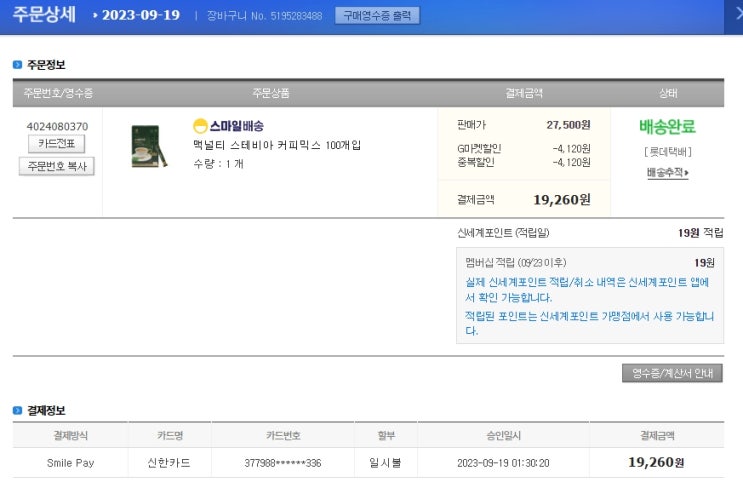
Task: Click the 영수증/계산서 안내 button
Action: click(672, 373)
